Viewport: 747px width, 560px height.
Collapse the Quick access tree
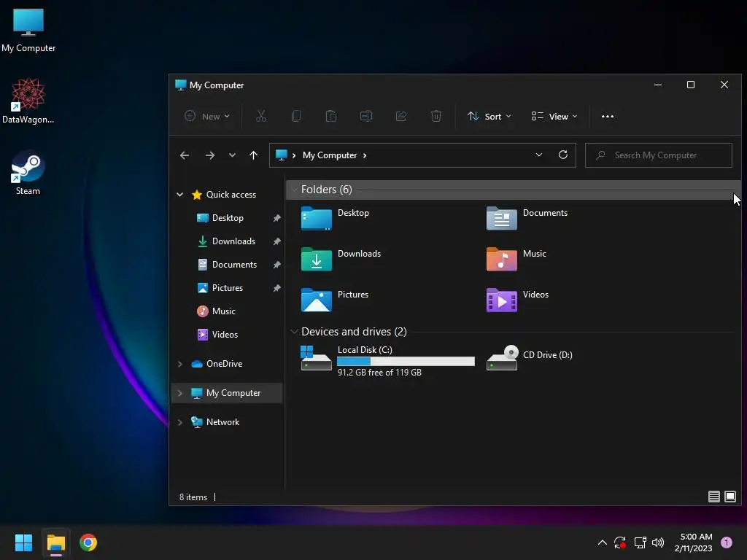click(180, 194)
